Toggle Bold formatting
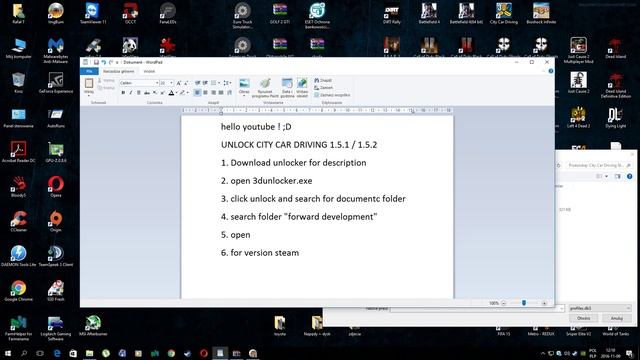 [123, 93]
